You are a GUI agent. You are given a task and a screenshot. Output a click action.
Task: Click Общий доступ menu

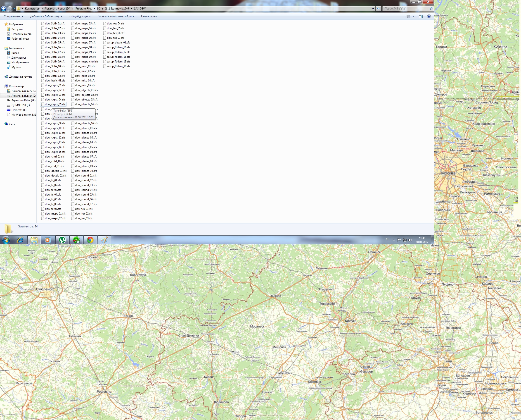[x=80, y=16]
